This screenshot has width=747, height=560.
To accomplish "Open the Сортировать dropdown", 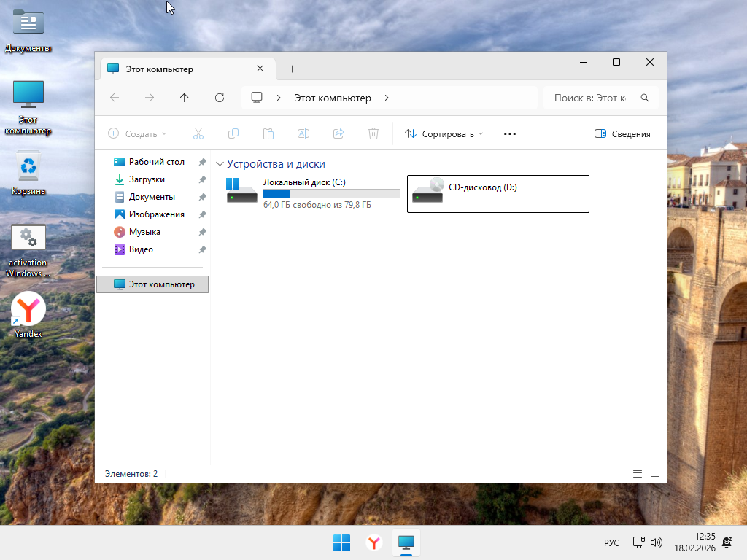I will click(444, 134).
